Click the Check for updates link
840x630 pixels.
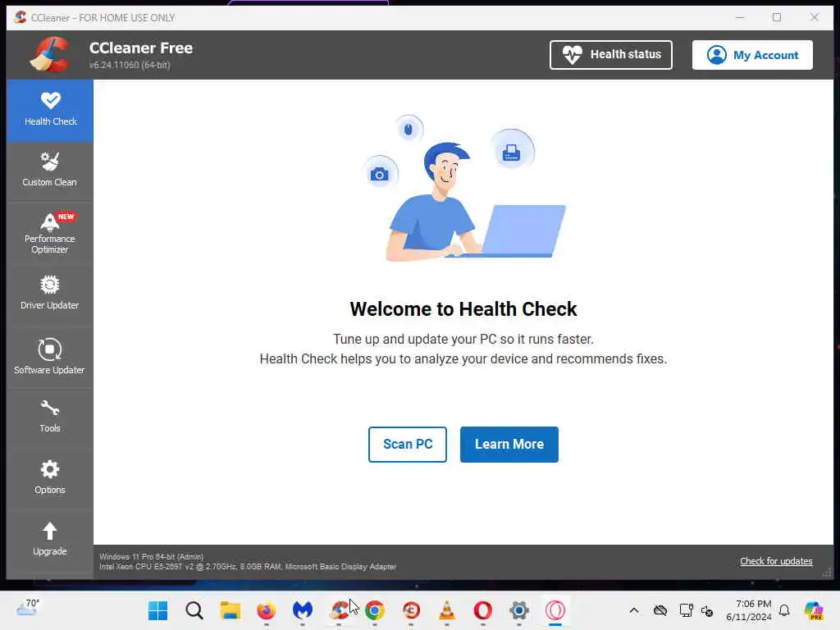tap(776, 561)
